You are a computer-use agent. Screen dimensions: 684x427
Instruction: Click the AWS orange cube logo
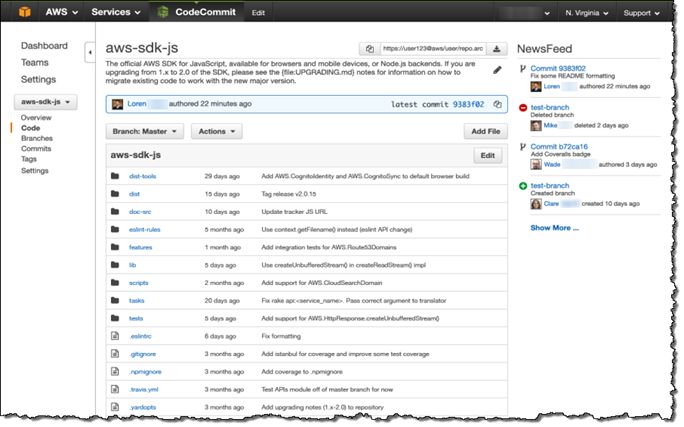click(25, 12)
